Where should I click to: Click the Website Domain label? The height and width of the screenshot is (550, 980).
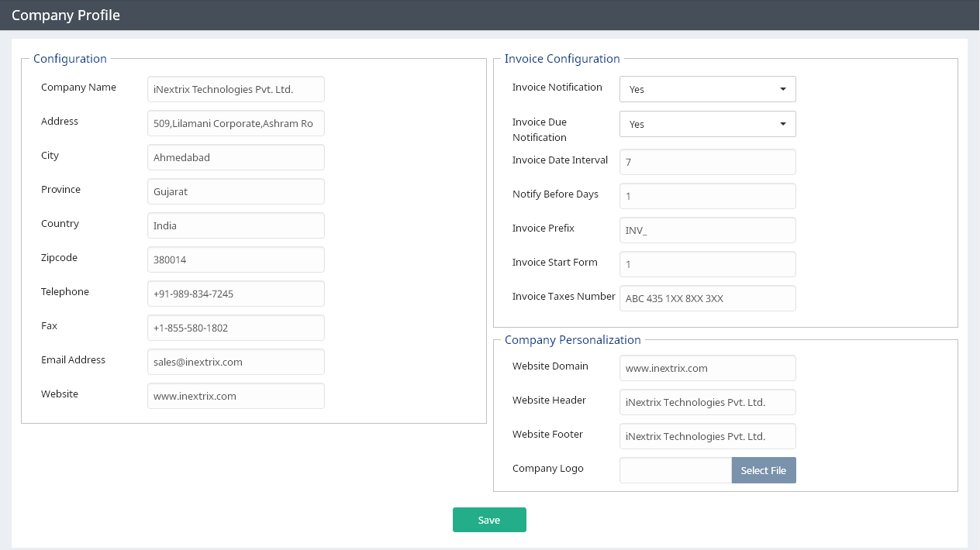[550, 366]
